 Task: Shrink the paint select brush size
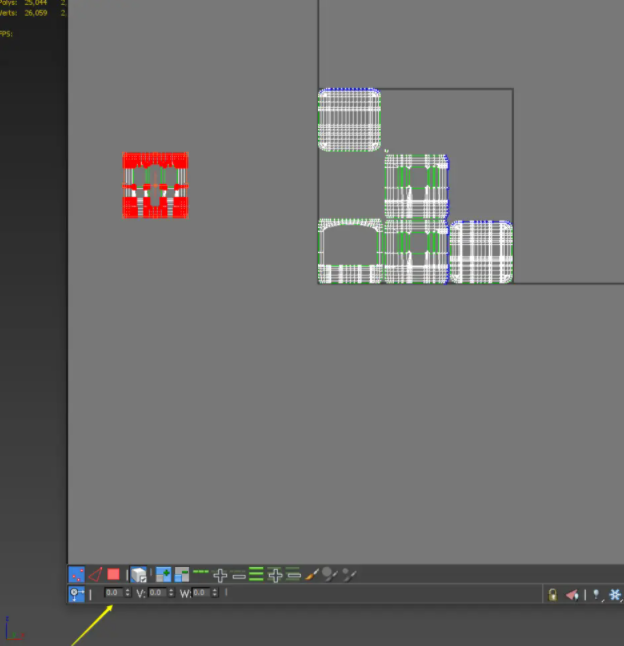[349, 575]
